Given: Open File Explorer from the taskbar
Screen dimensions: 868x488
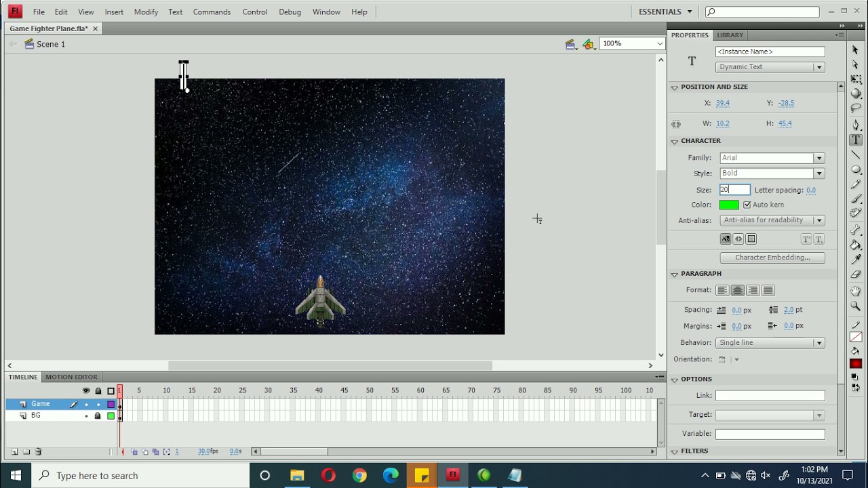Looking at the screenshot, I should tap(297, 475).
